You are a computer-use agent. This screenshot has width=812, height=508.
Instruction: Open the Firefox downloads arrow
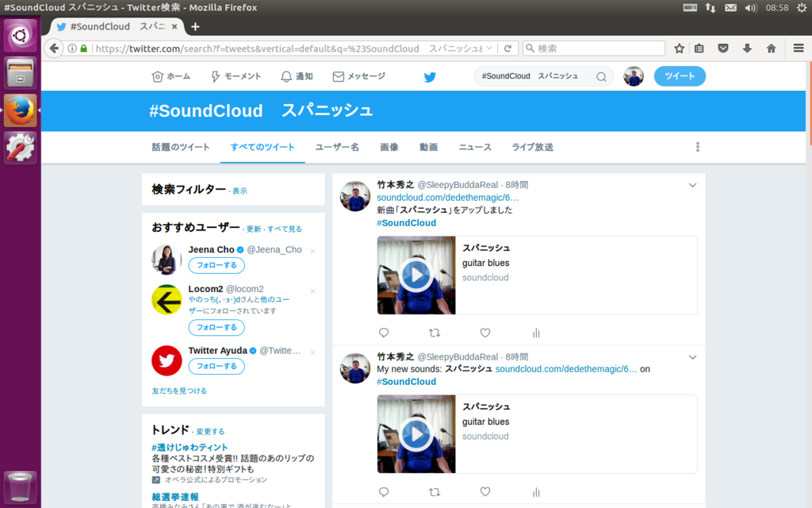[x=747, y=48]
